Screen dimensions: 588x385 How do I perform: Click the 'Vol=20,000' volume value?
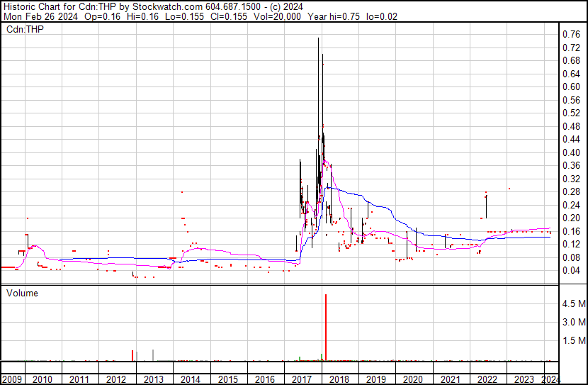[x=277, y=16]
